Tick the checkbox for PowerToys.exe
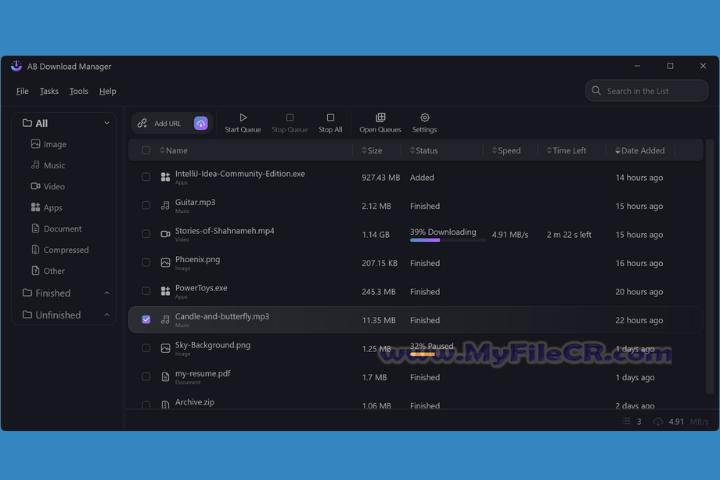Image resolution: width=720 pixels, height=480 pixels. (x=146, y=291)
